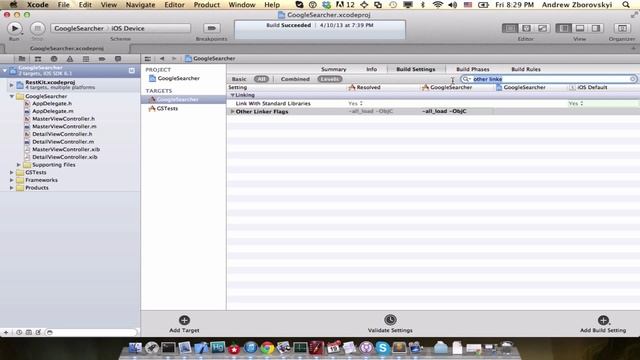Switch to Levels settings view

pyautogui.click(x=330, y=79)
